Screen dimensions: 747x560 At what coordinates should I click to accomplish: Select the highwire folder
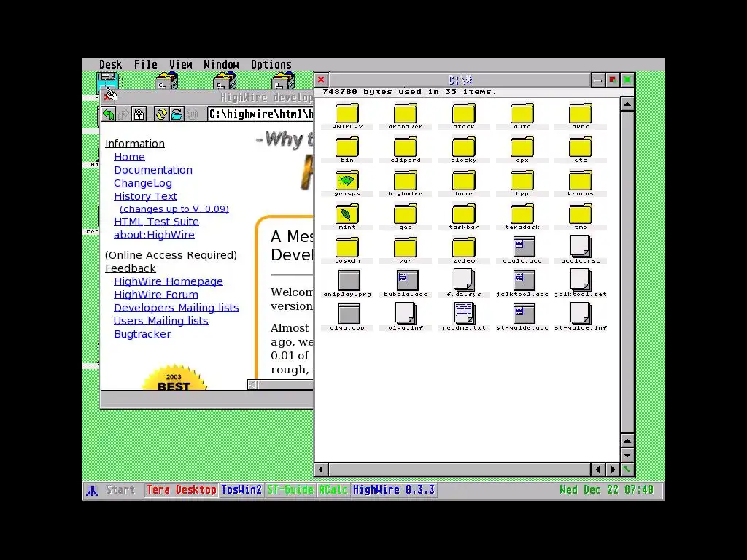pos(406,183)
